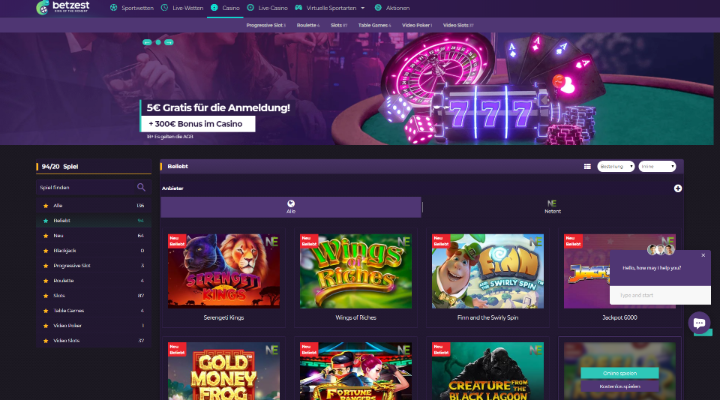This screenshot has height=400, width=720.
Task: Open the Gold Money Frog thumbnail
Action: pos(224,371)
